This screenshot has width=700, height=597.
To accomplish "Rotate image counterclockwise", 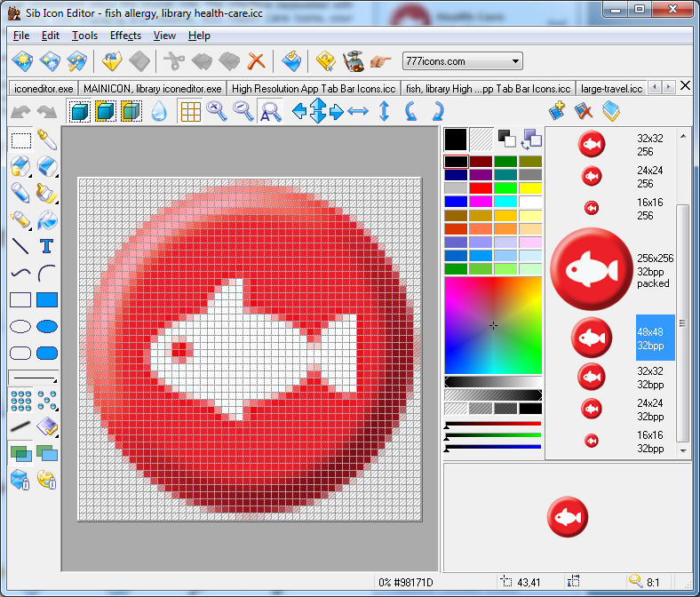I will point(410,111).
